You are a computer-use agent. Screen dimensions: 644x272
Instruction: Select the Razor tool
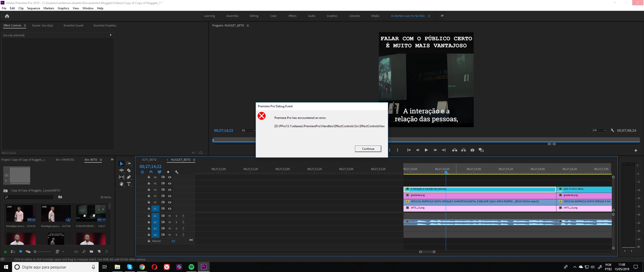point(129,171)
